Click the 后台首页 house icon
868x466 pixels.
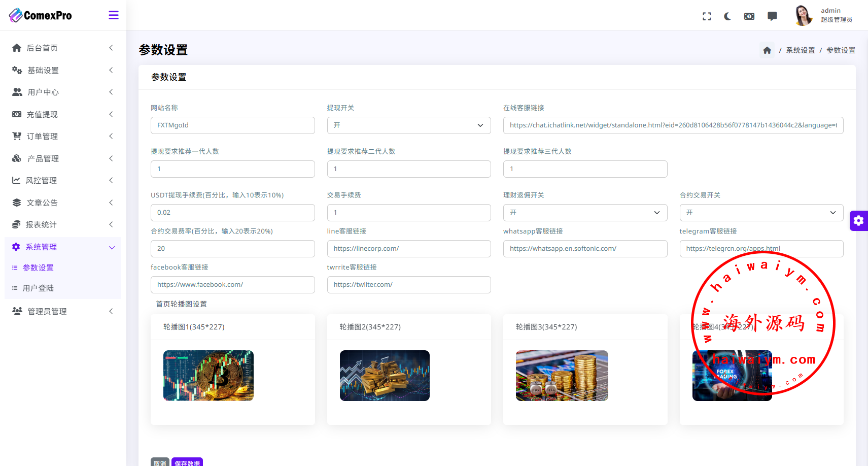pyautogui.click(x=17, y=48)
